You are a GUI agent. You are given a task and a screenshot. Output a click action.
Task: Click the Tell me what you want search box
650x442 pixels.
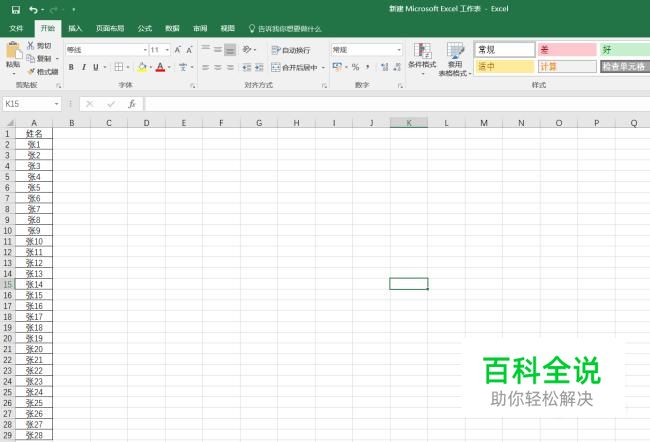tap(285, 29)
